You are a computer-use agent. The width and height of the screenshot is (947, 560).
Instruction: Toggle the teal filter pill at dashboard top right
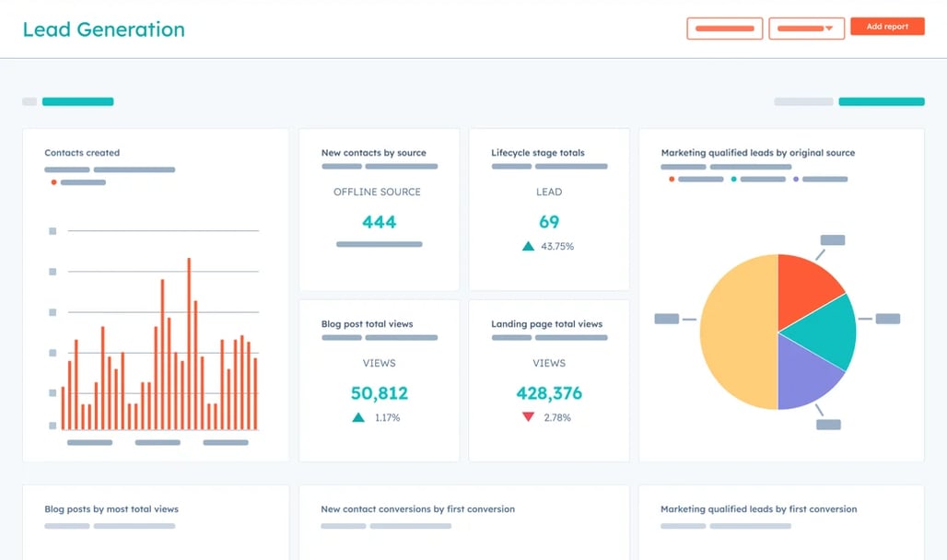tap(882, 101)
